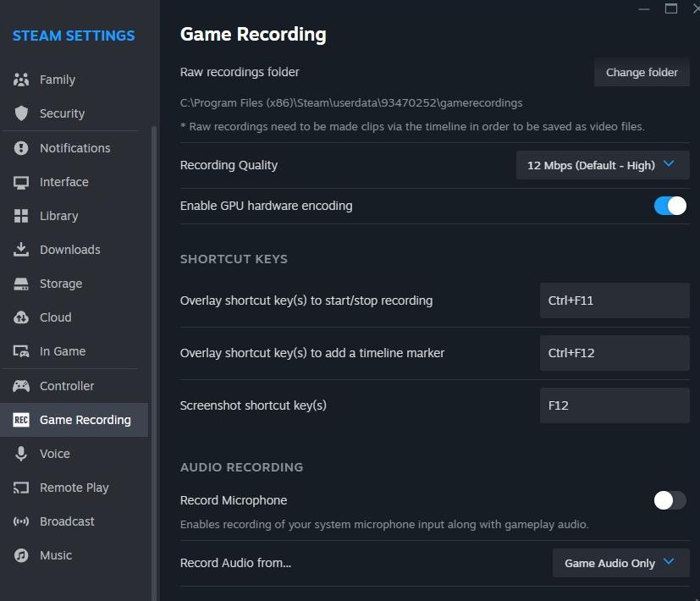The height and width of the screenshot is (601, 700).
Task: Click the REC Game Recording icon
Action: pos(21,420)
